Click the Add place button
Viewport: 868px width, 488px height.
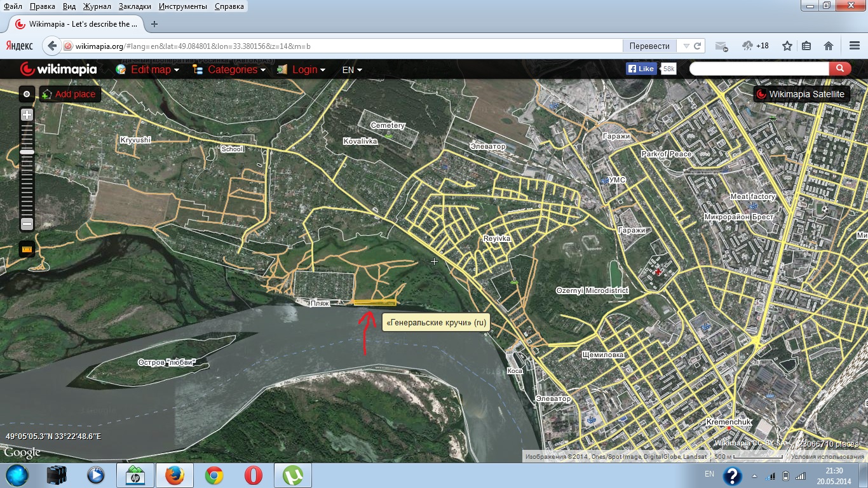69,94
